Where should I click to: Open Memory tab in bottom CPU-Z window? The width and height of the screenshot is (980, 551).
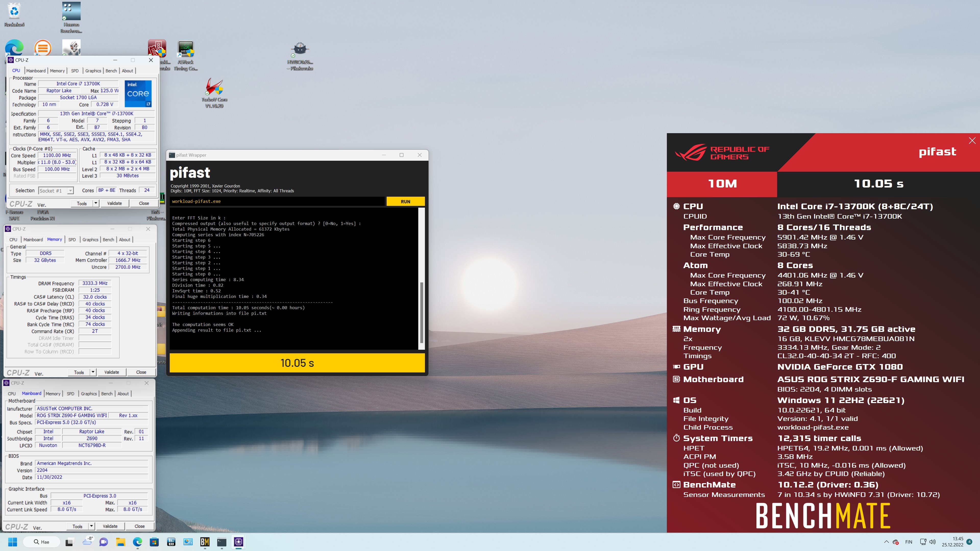[x=53, y=394]
